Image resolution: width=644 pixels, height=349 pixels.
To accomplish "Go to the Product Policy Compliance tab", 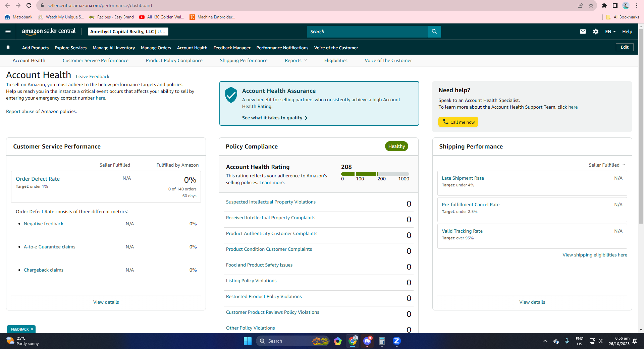I will (174, 60).
